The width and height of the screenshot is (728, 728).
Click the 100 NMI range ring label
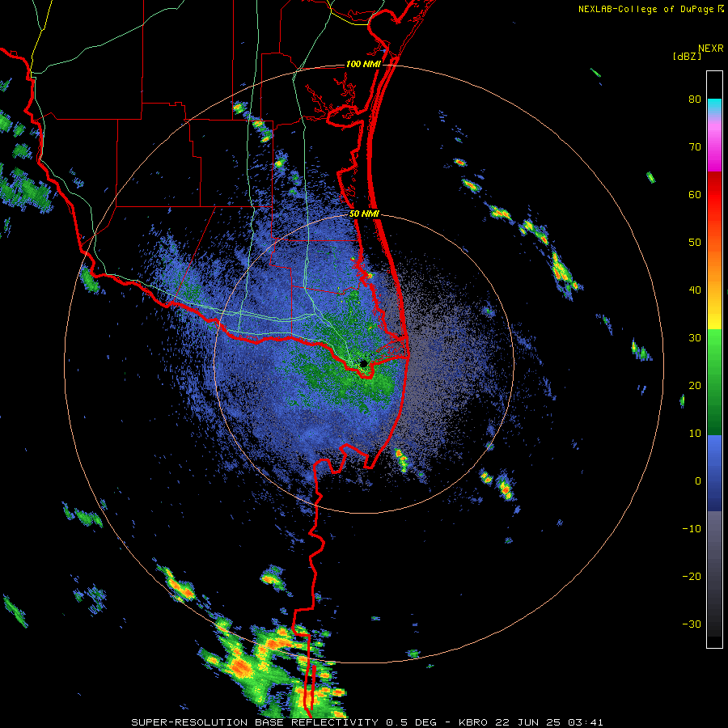(363, 64)
